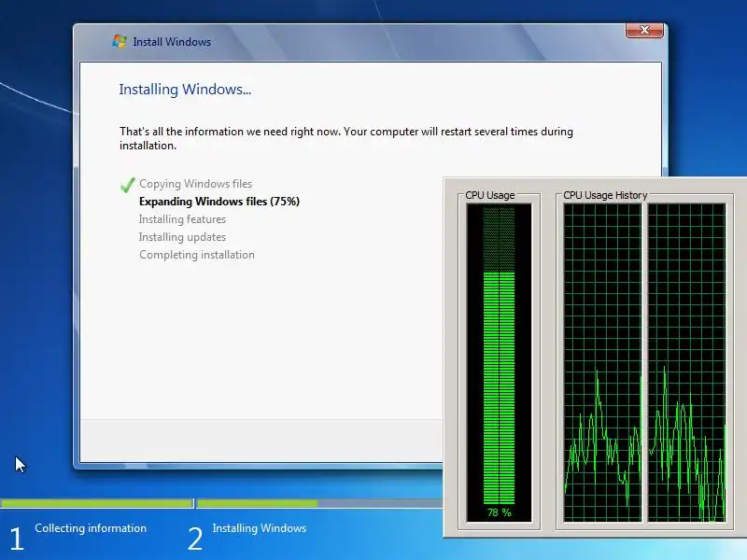
Task: Click the 'CPU Usage' group label
Action: [489, 195]
